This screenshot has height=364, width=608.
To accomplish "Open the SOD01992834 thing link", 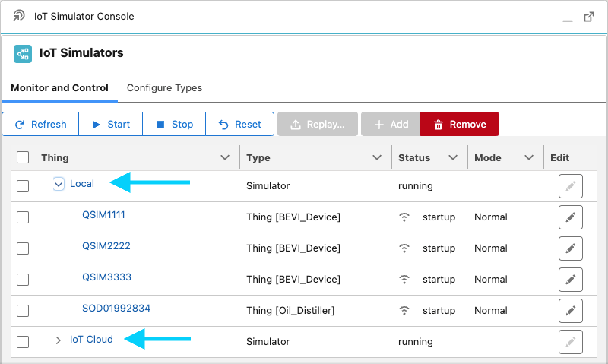I will 116,309.
